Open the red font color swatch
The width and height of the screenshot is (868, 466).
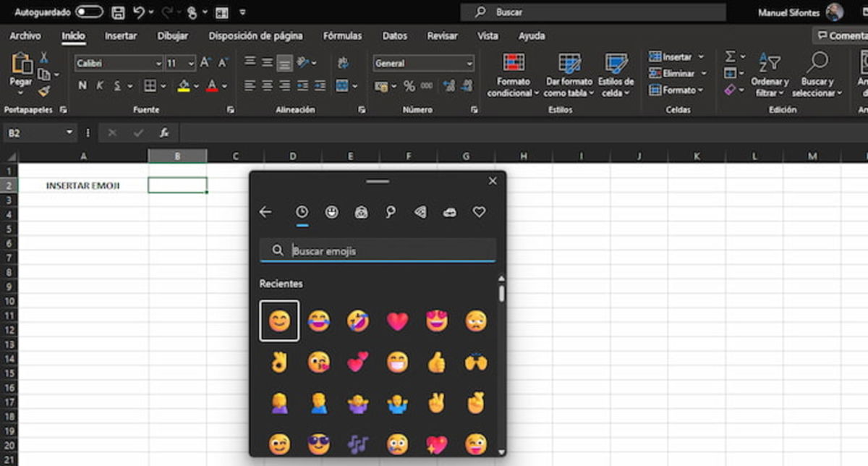tap(213, 87)
